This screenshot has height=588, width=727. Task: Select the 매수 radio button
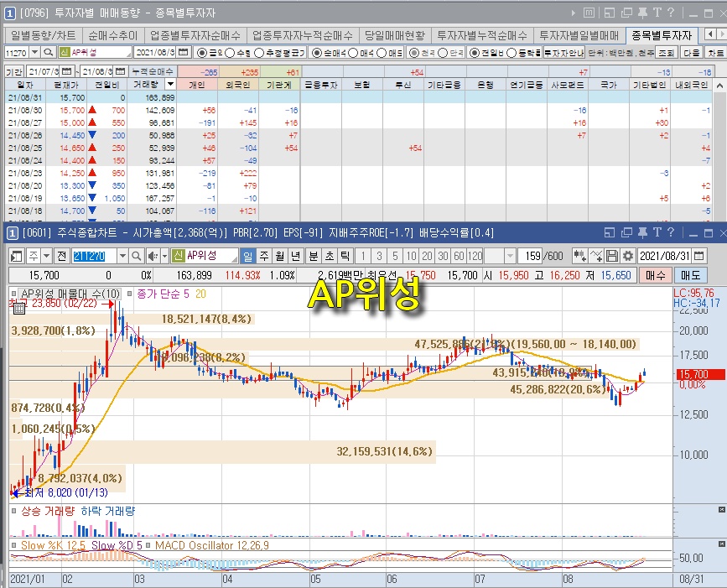(x=353, y=53)
